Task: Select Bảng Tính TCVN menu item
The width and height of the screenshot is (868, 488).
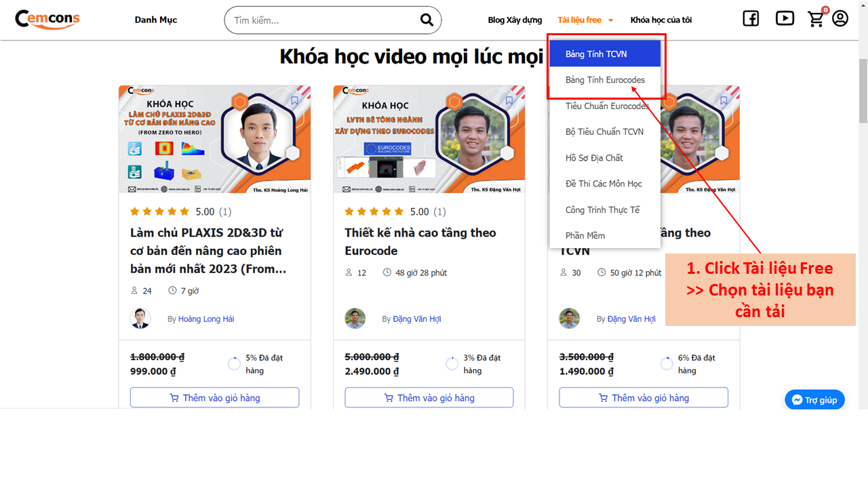Action: click(x=595, y=54)
